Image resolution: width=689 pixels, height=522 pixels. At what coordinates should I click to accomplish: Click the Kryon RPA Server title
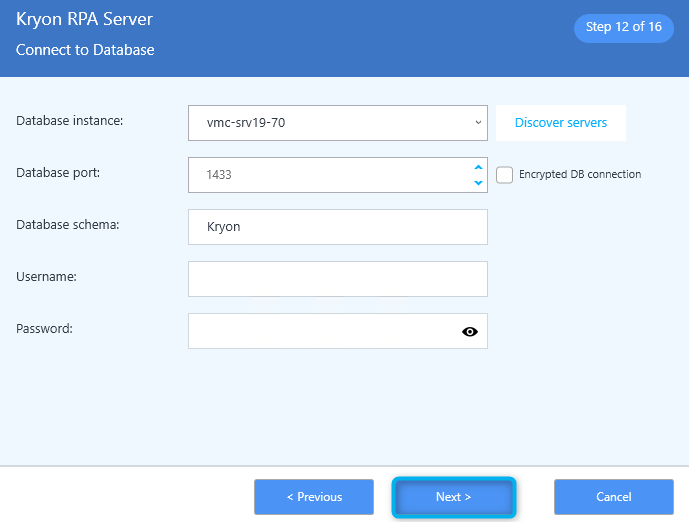coord(84,19)
